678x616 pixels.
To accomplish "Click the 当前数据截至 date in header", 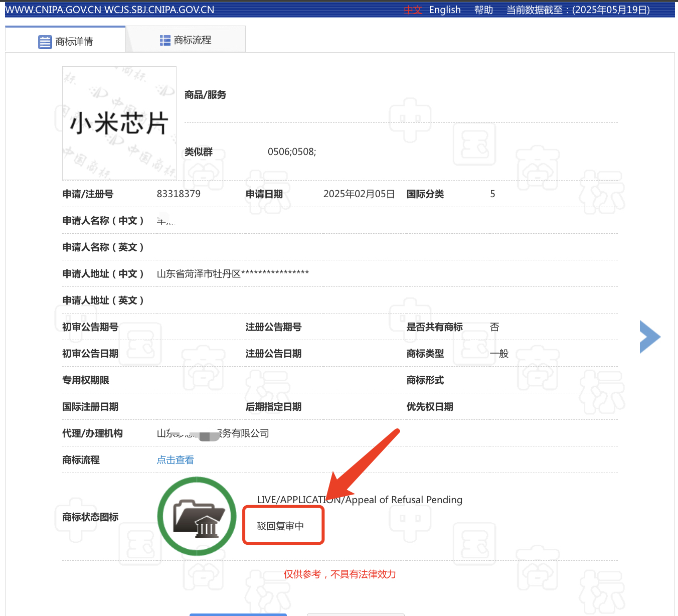I will coord(578,10).
